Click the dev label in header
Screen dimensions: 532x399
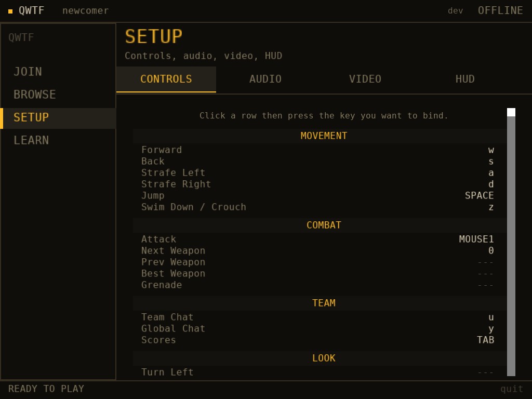pos(455,11)
